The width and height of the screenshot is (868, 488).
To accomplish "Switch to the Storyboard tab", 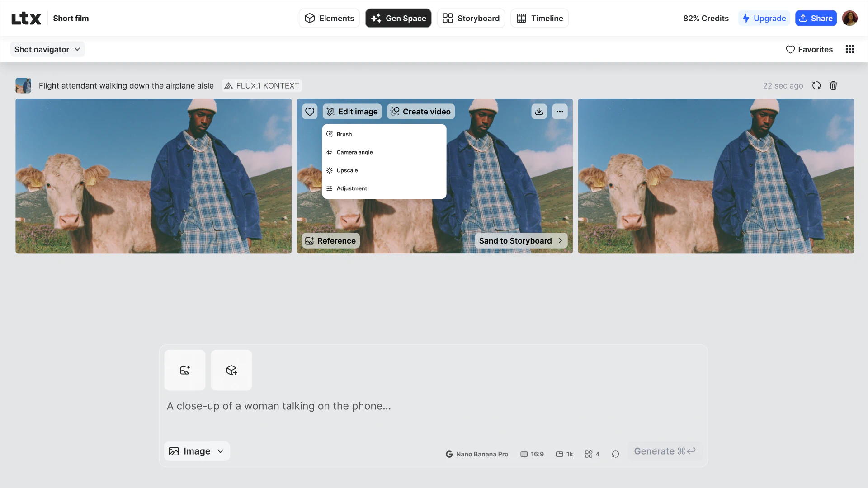I will click(x=471, y=18).
